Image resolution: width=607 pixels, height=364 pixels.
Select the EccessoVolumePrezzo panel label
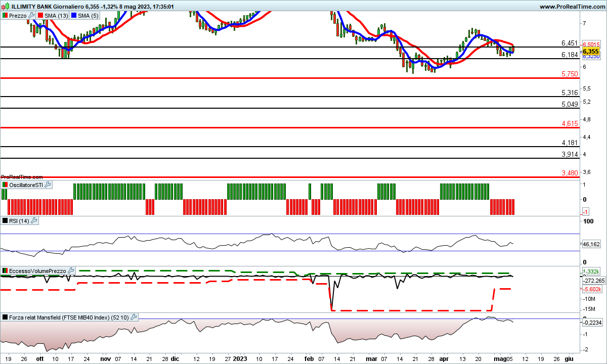pos(38,271)
